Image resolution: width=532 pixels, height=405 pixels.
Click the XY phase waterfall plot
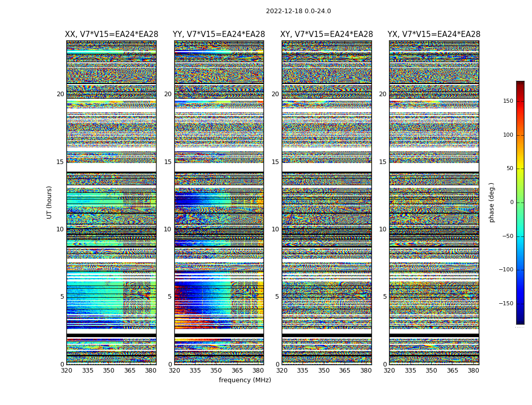coord(326,202)
